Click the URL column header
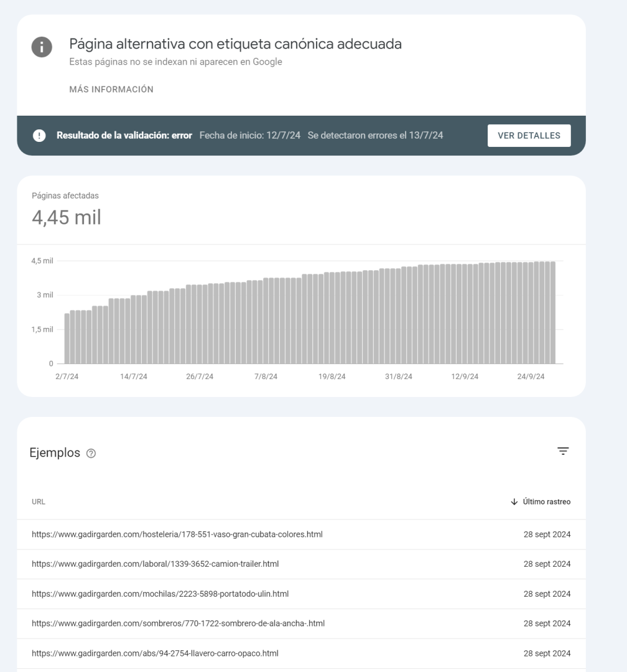 tap(38, 502)
